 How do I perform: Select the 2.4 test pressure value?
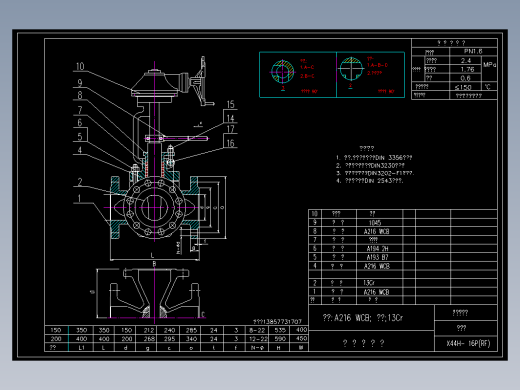coord(466,60)
